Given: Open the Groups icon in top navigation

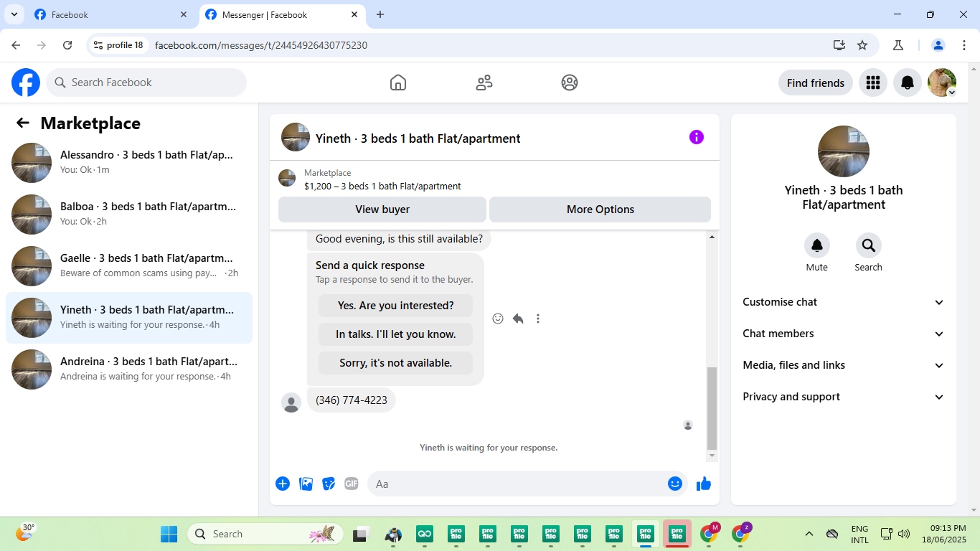Looking at the screenshot, I should pyautogui.click(x=570, y=83).
